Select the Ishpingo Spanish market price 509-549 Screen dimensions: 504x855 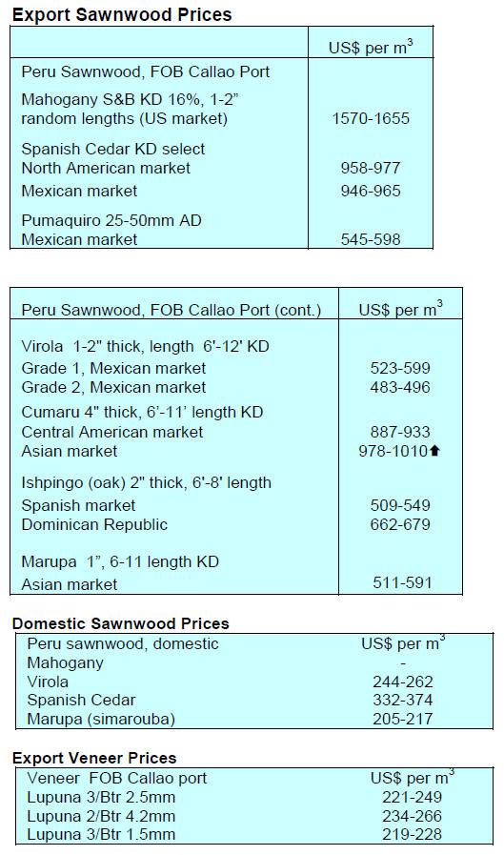400,505
